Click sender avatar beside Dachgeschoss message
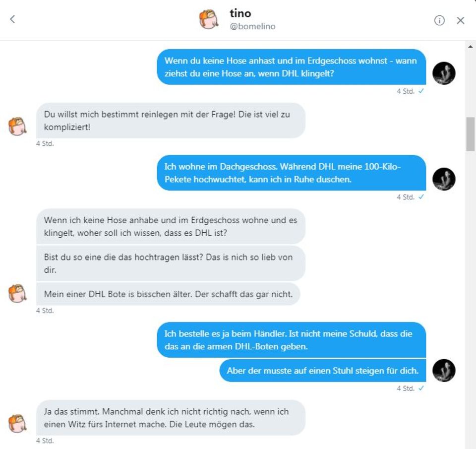Image resolution: width=476 pixels, height=449 pixels. coord(444,179)
